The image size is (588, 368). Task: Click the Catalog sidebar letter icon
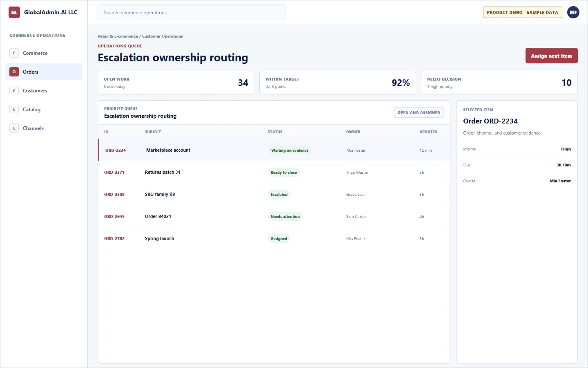[x=14, y=110]
